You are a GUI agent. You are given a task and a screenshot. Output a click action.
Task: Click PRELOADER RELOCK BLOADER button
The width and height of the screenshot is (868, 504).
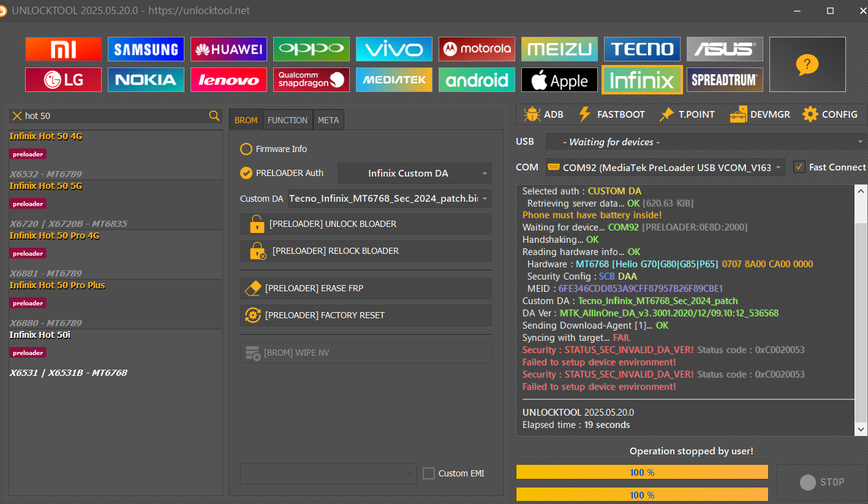click(x=366, y=251)
